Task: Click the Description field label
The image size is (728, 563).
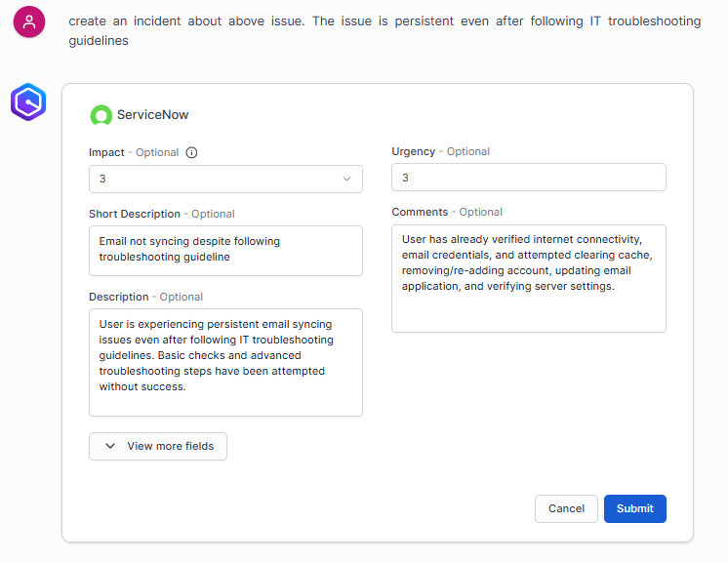Action: (120, 297)
